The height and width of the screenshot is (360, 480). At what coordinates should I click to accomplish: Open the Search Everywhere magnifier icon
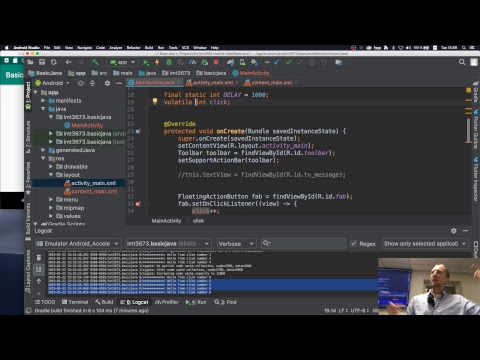pos(462,62)
